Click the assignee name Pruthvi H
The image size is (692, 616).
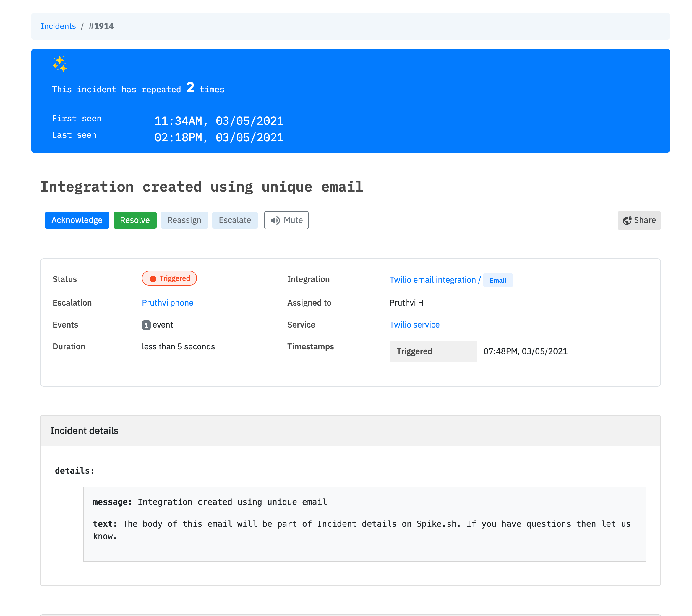point(407,303)
